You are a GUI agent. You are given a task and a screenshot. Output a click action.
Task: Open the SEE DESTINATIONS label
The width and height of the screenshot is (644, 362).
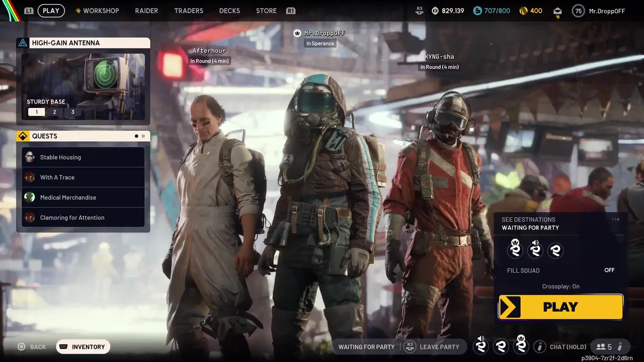coord(528,219)
